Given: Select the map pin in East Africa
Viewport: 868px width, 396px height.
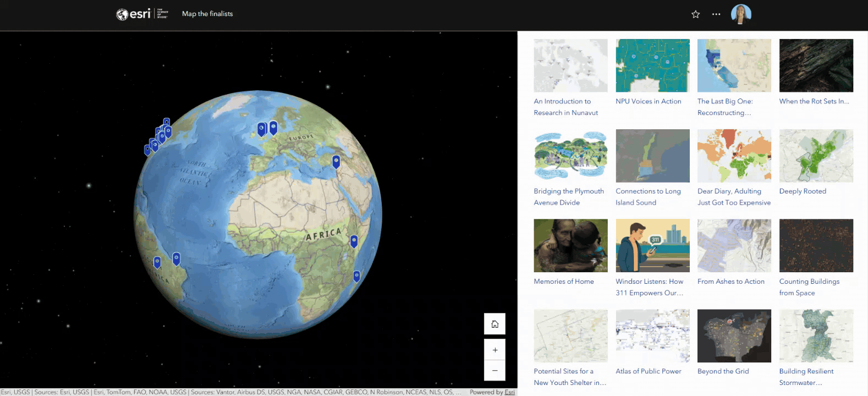Looking at the screenshot, I should [354, 241].
